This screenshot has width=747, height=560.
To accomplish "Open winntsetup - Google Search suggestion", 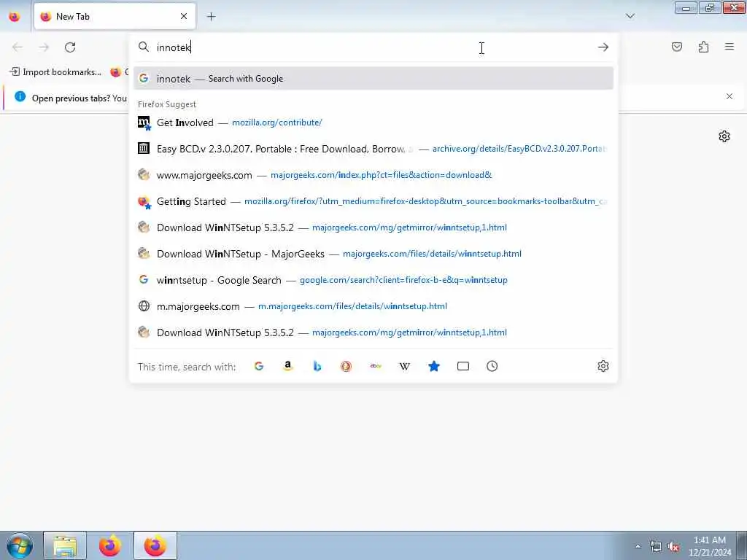I will tap(373, 279).
